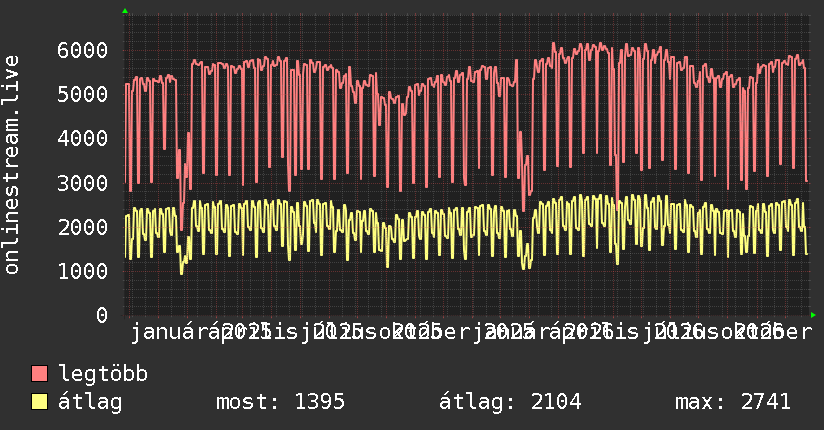Click the 2000 y-axis label
The width and height of the screenshot is (824, 430).
coord(83,227)
